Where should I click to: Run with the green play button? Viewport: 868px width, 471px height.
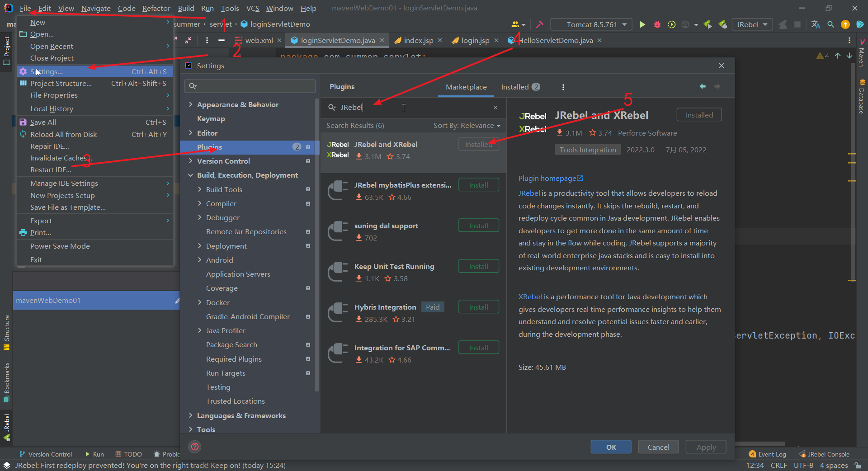coord(642,24)
